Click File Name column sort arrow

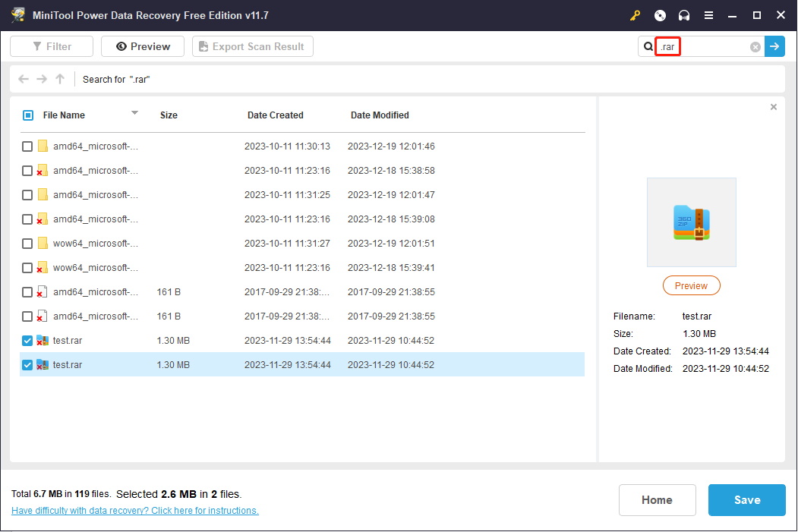(134, 113)
